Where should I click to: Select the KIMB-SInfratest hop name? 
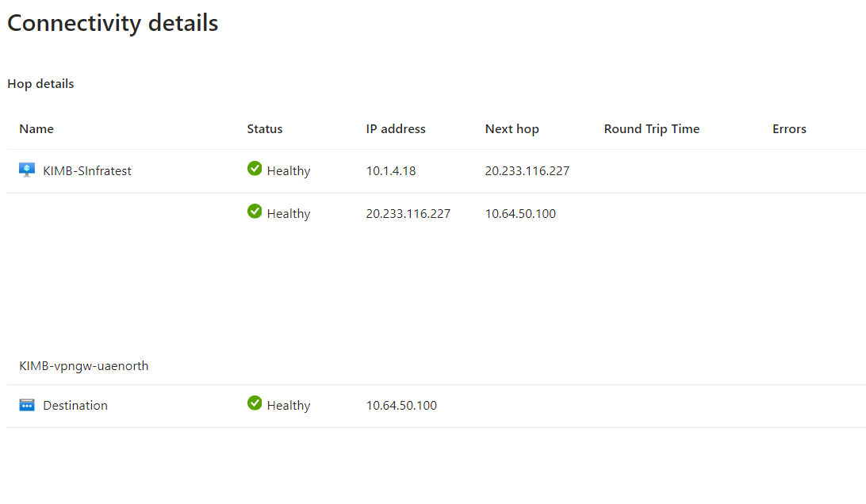tap(85, 170)
